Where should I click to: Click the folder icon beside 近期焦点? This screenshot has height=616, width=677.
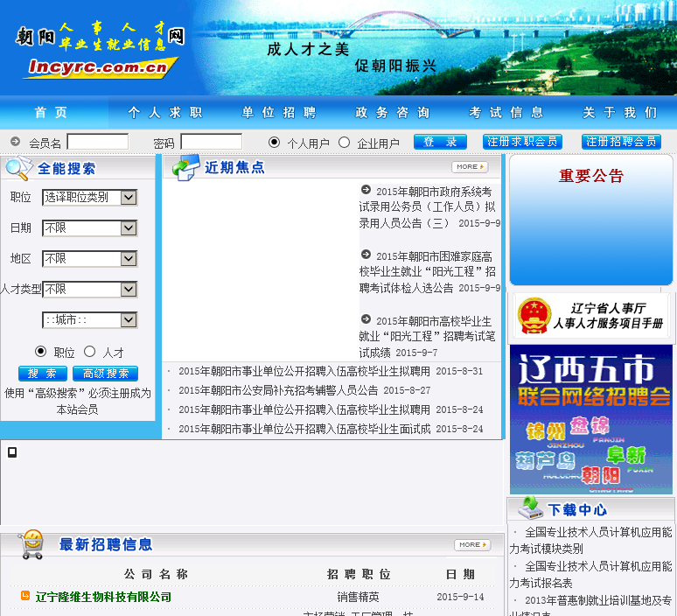186,168
